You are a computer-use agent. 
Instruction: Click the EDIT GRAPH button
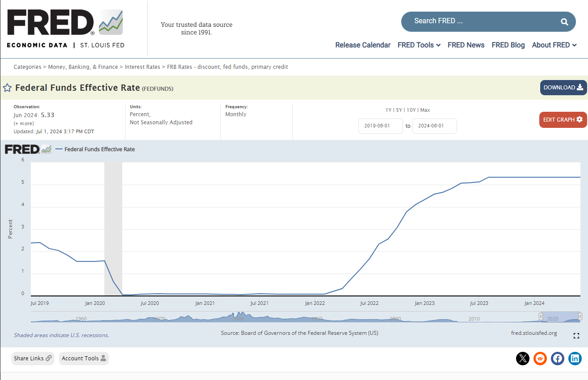pyautogui.click(x=563, y=120)
